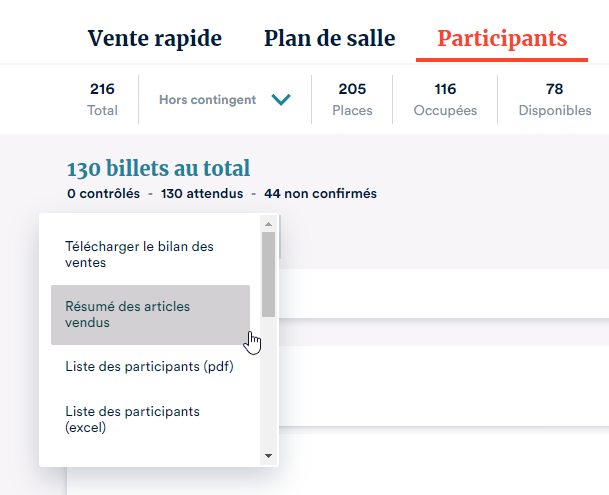Click the menu scrollbar down arrow
The width and height of the screenshot is (609, 495).
pos(268,456)
